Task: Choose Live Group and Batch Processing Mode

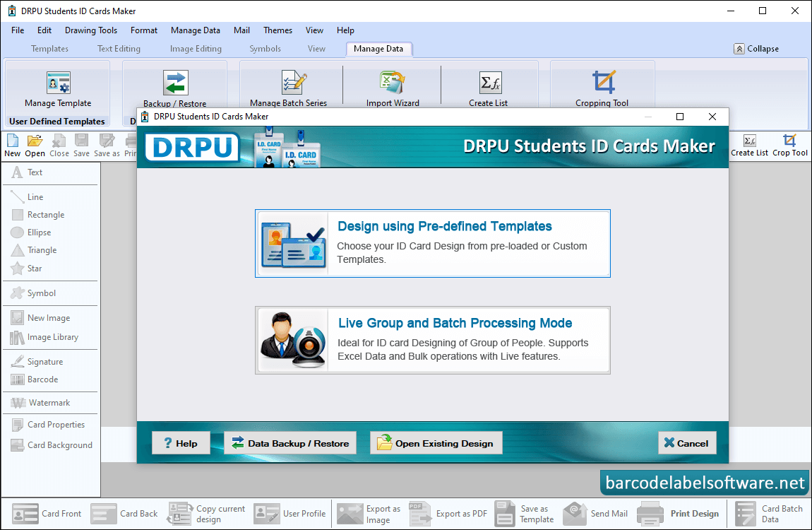Action: click(x=433, y=340)
